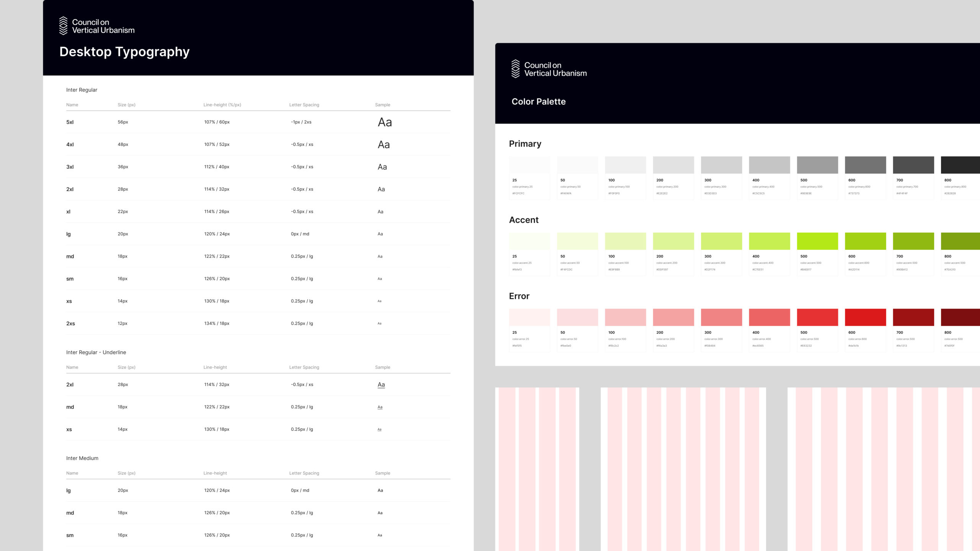The height and width of the screenshot is (551, 980).
Task: Click the Primary 25 lightest swatch
Action: pos(529,165)
